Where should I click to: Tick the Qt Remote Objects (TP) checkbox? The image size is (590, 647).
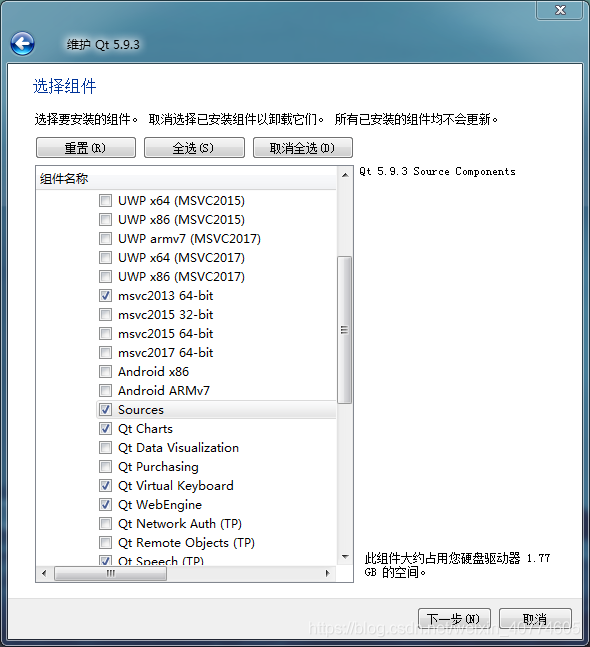pos(106,543)
